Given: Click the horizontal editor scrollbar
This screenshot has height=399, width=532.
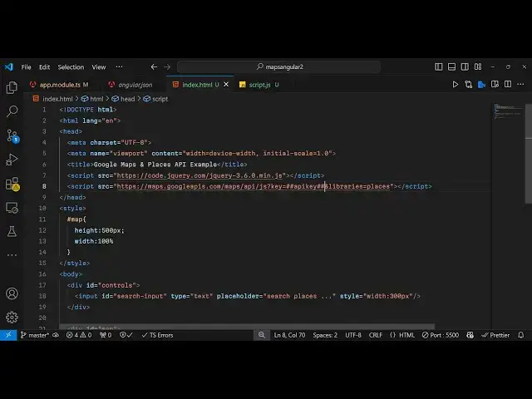Looking at the screenshot, I should point(247,327).
